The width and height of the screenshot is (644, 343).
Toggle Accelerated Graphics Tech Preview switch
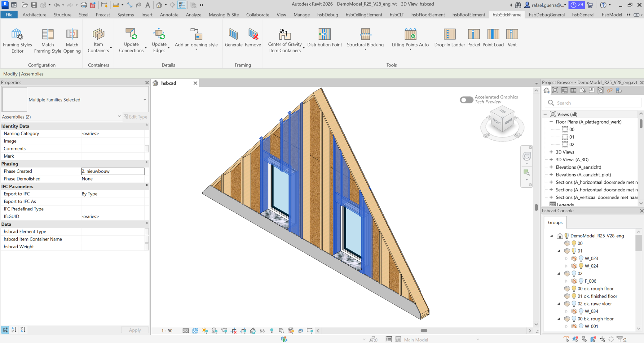click(x=466, y=100)
